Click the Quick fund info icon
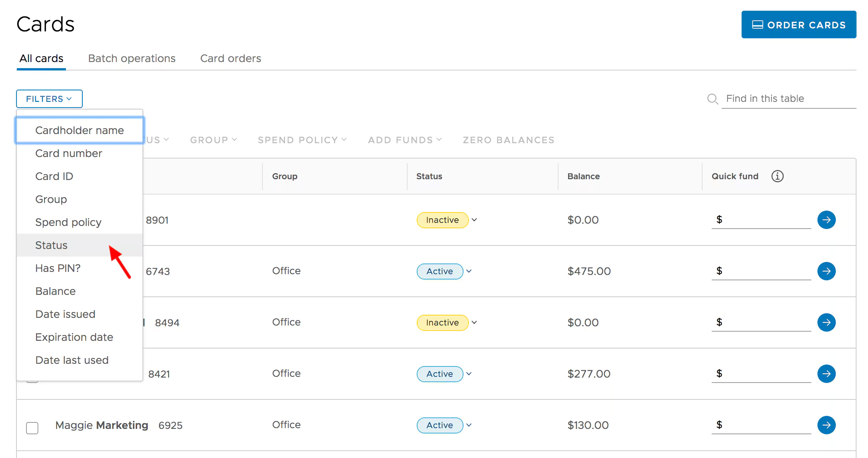 click(x=777, y=176)
